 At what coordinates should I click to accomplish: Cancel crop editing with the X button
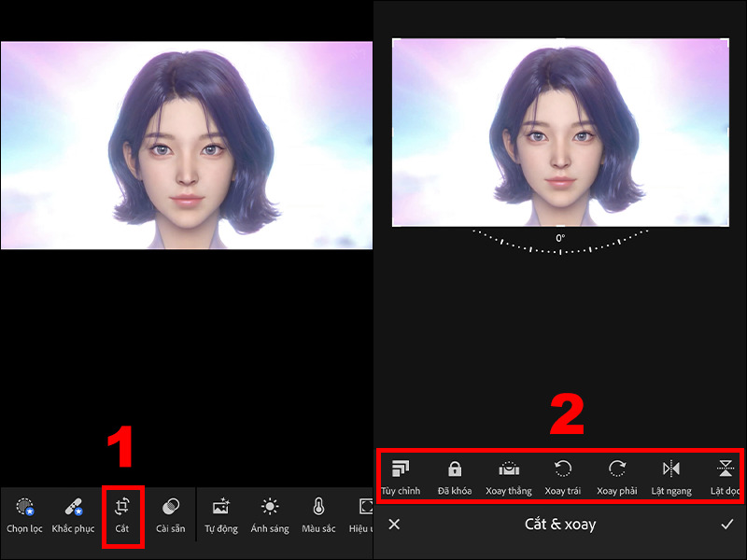395,525
